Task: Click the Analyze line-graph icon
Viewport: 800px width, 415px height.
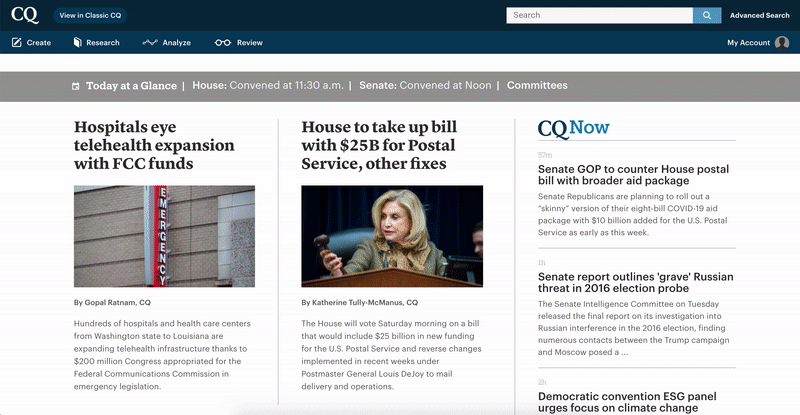Action: pos(149,42)
